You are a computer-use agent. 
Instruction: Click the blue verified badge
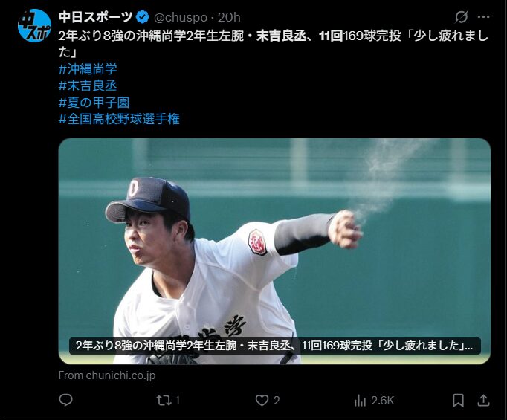tap(142, 17)
